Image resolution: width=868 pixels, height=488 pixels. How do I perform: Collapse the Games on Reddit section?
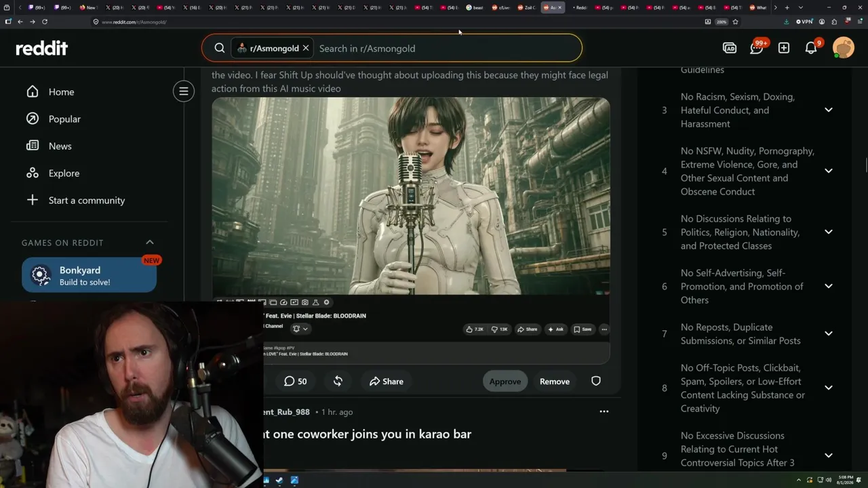tap(150, 243)
